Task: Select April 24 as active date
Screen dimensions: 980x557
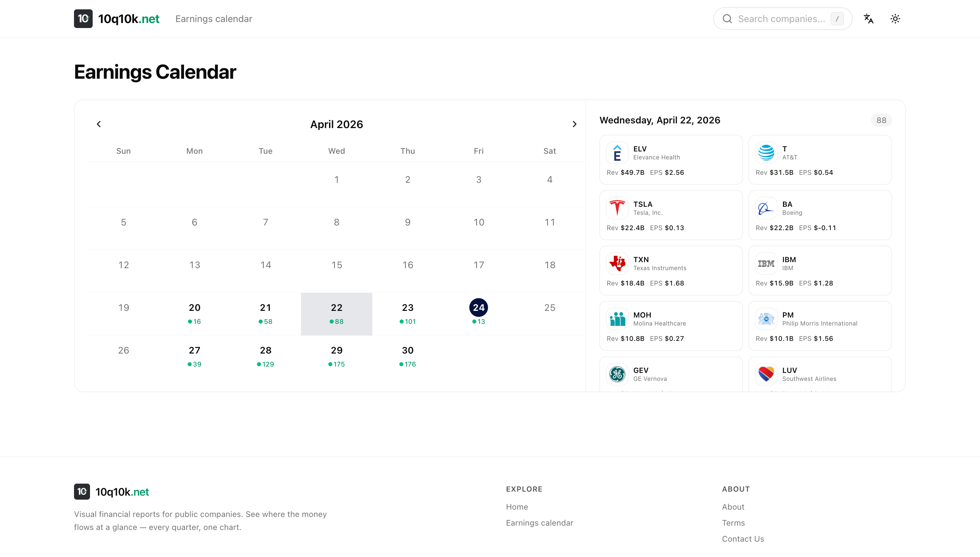Action: pyautogui.click(x=479, y=307)
